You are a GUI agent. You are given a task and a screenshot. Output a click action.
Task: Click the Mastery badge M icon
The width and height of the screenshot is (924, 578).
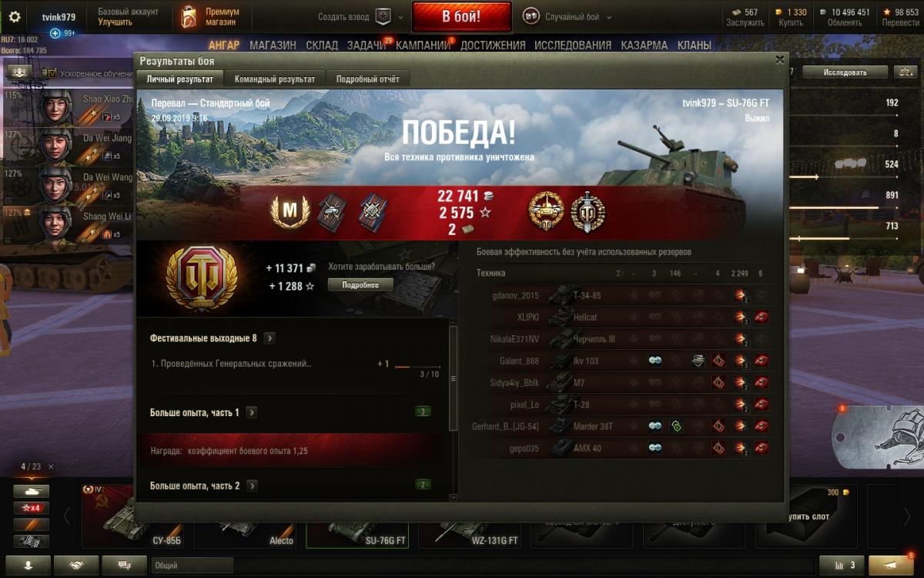[290, 211]
